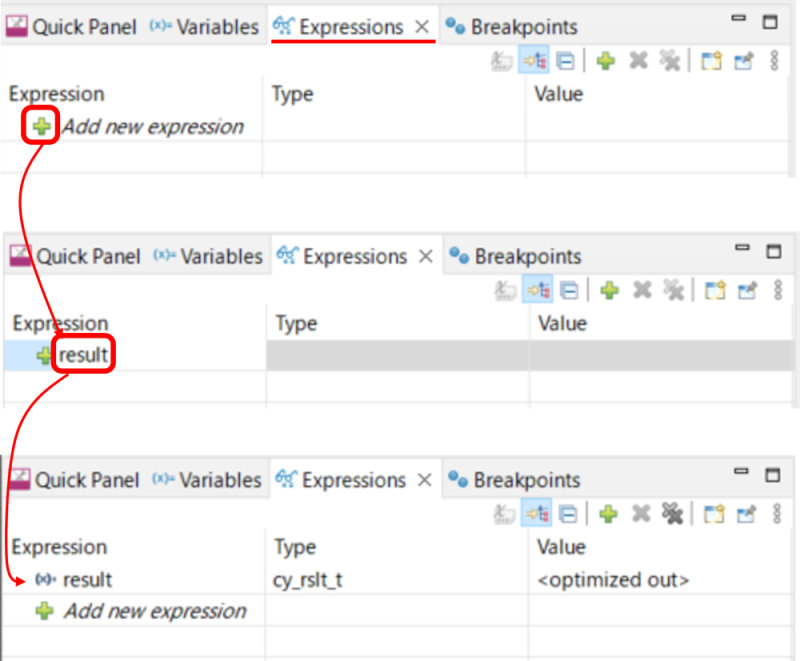Click the red-boxed green plus beside Add new expression
The image size is (800, 661).
pos(41,125)
